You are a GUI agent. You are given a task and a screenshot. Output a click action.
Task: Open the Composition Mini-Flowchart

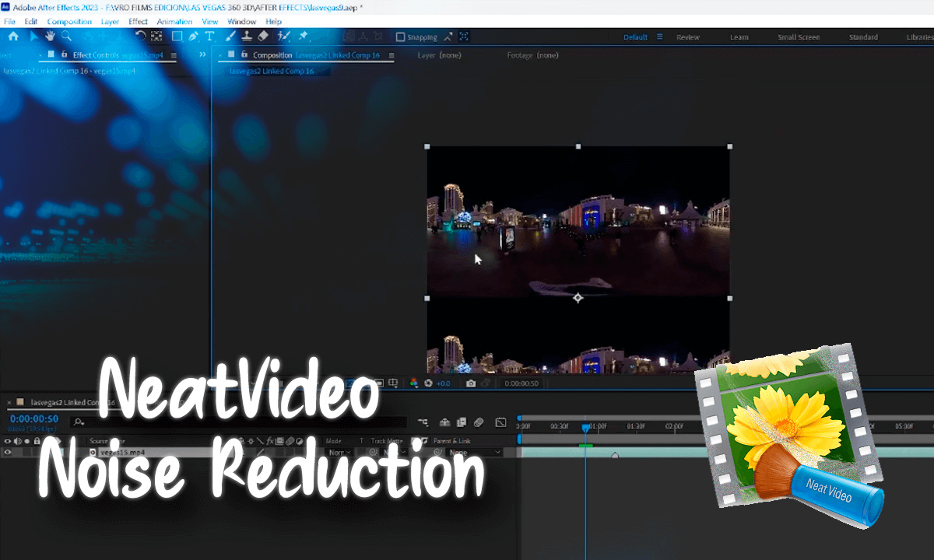(392, 383)
